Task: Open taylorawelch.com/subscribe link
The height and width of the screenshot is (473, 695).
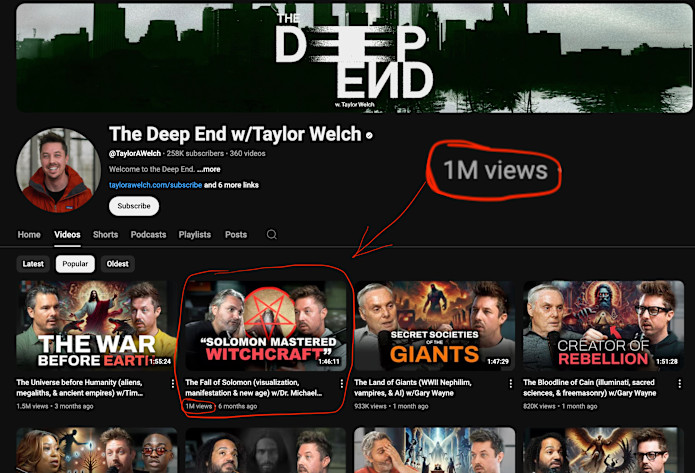Action: coord(156,185)
